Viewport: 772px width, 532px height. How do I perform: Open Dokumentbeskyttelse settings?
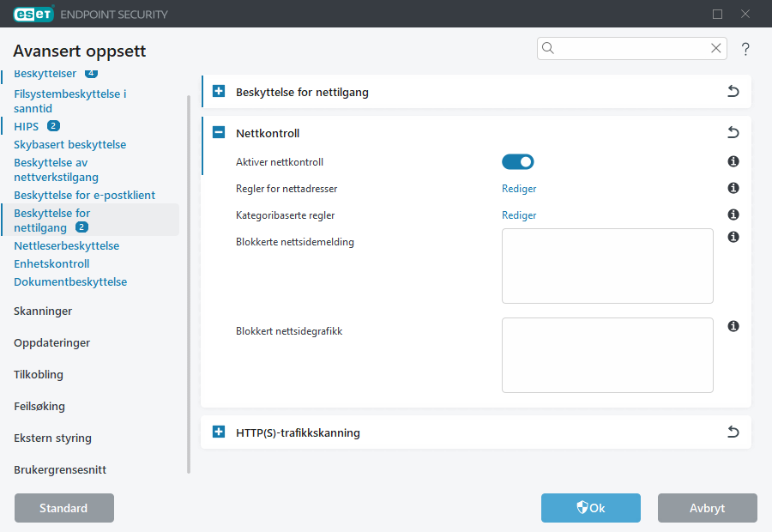pos(70,281)
